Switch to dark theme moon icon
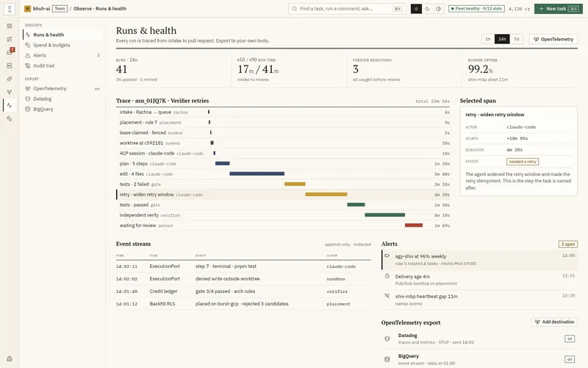Viewport: 588px width, 368px height. pos(427,9)
